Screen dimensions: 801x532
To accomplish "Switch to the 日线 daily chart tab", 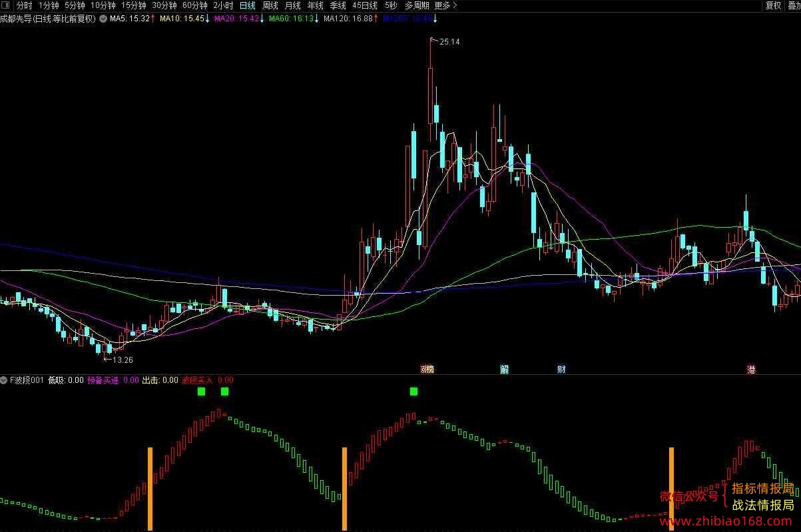I will 248,5.
